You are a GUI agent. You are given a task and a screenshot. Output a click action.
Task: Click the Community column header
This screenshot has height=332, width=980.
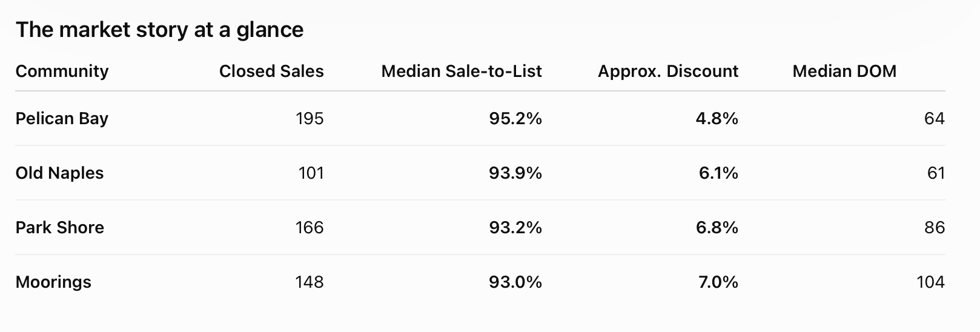point(62,71)
